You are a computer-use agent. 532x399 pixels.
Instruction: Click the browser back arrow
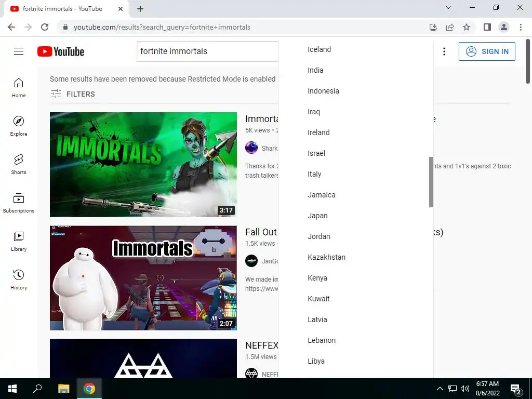pos(11,27)
